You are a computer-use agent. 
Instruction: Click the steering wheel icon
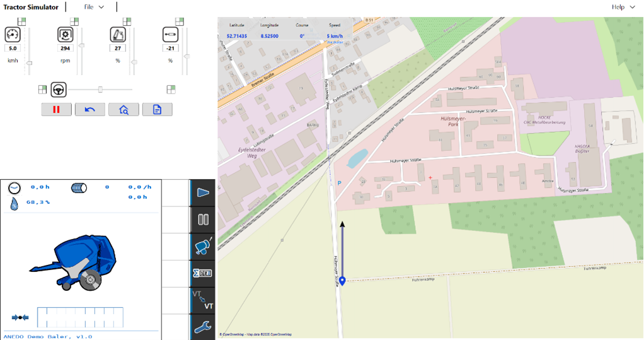59,90
